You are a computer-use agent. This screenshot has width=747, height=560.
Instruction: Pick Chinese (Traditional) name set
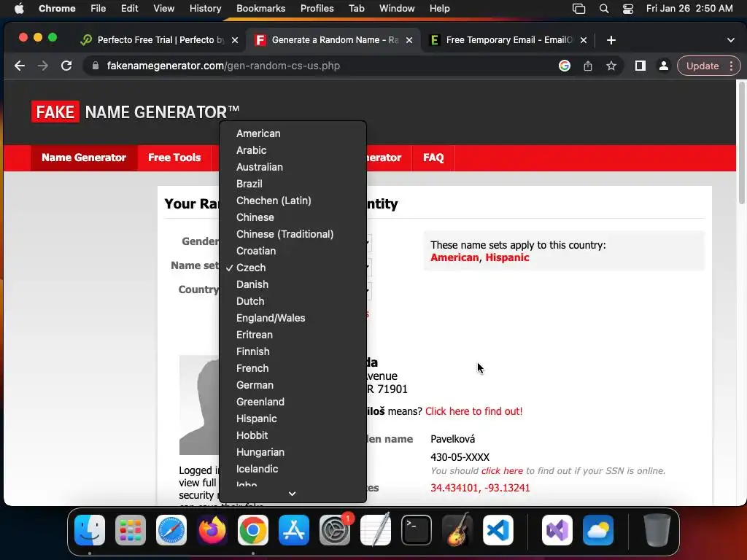click(293, 234)
